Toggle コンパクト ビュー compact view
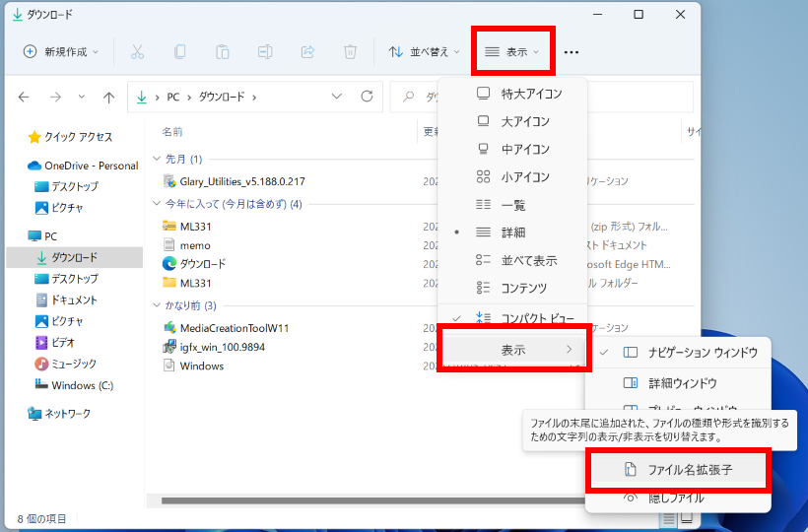The width and height of the screenshot is (808, 532). pos(512,318)
